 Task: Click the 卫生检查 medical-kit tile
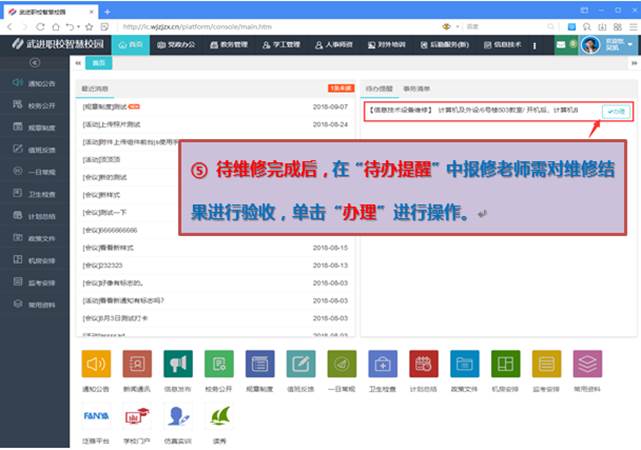(x=383, y=363)
